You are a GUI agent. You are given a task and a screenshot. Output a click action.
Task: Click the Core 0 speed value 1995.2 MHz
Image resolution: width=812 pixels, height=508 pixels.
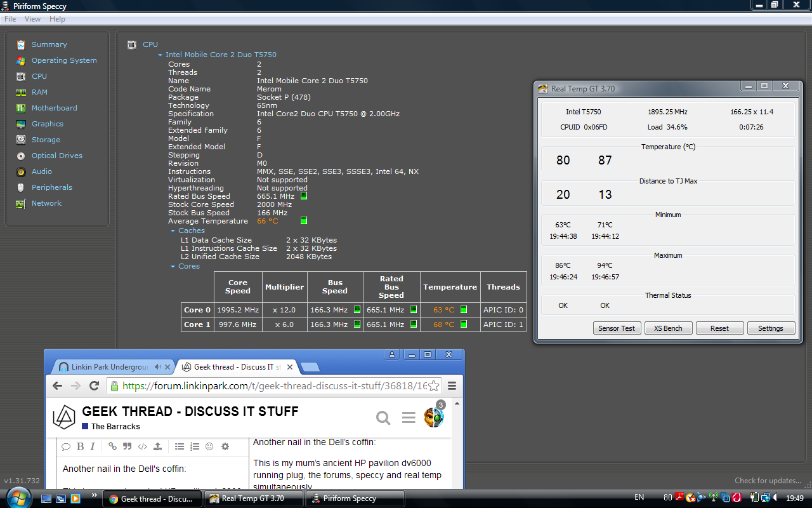coord(238,310)
